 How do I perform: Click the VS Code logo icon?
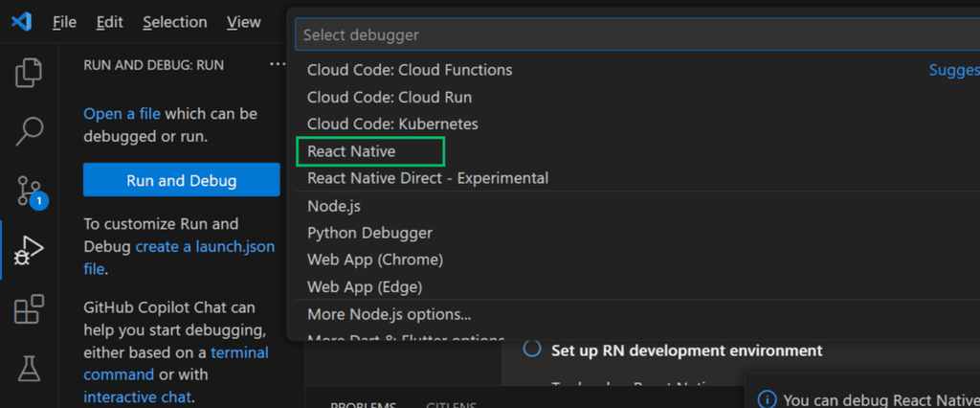(21, 22)
